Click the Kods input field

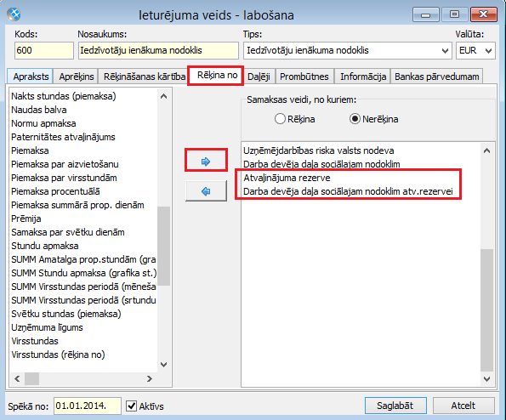click(44, 51)
